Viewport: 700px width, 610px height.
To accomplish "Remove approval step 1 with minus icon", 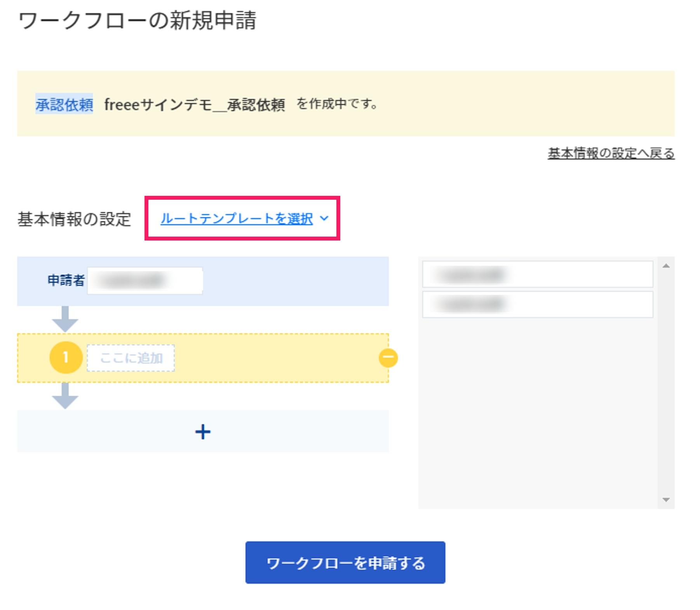I will click(x=388, y=358).
